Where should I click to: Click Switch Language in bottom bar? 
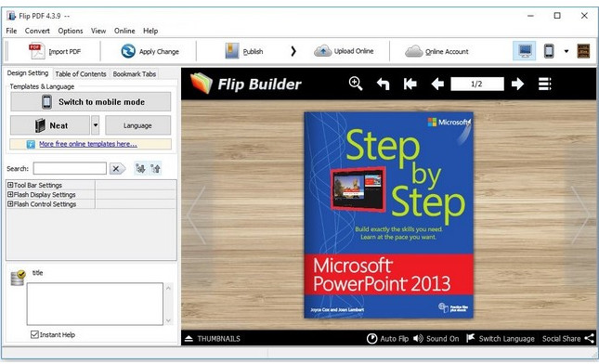501,338
